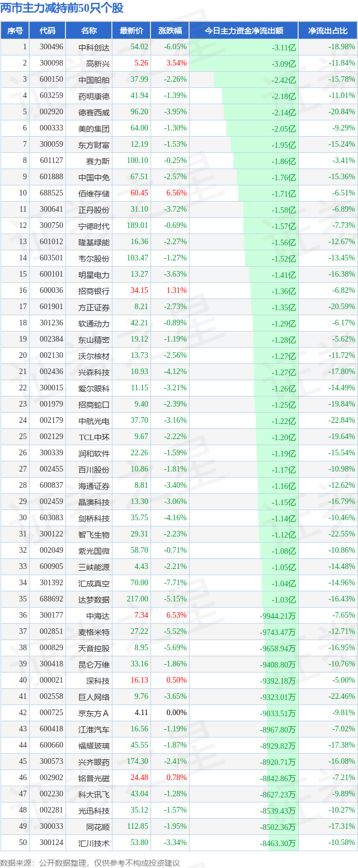
Task: Click stock name TCL中环
Action: pos(94,437)
